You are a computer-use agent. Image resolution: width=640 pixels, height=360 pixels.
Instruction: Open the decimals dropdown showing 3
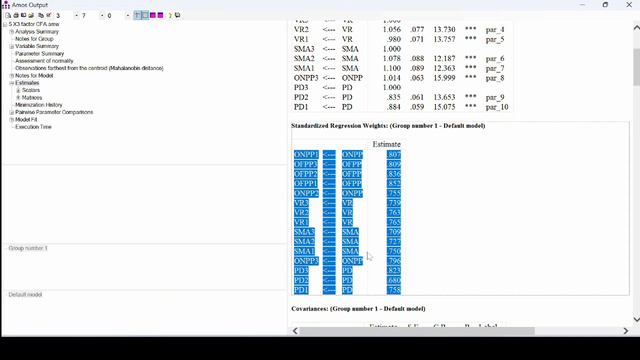[x=76, y=16]
